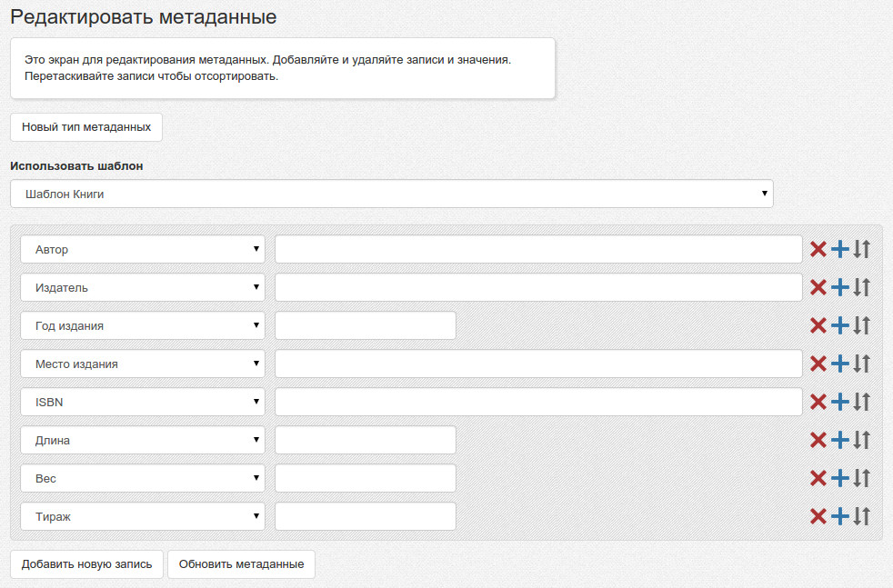The height and width of the screenshot is (588, 893).
Task: Click the sort arrows on Автор row
Action: click(x=862, y=249)
